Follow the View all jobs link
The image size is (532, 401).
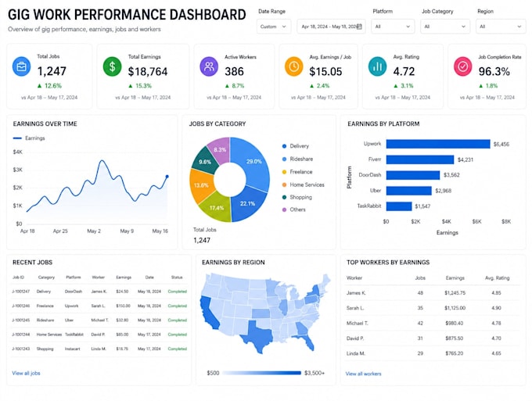(x=26, y=373)
